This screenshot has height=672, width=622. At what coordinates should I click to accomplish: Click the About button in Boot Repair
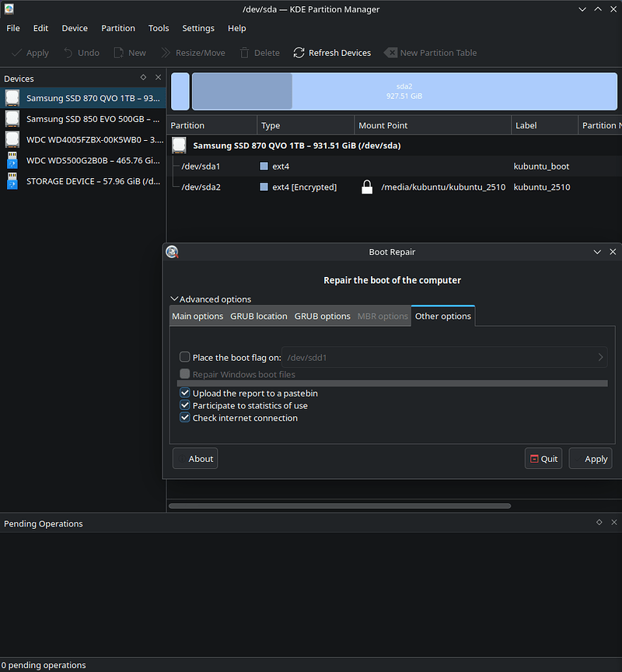(195, 459)
